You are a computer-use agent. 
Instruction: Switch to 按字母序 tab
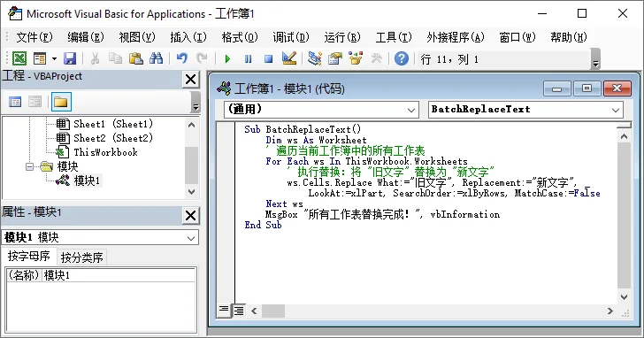click(28, 257)
